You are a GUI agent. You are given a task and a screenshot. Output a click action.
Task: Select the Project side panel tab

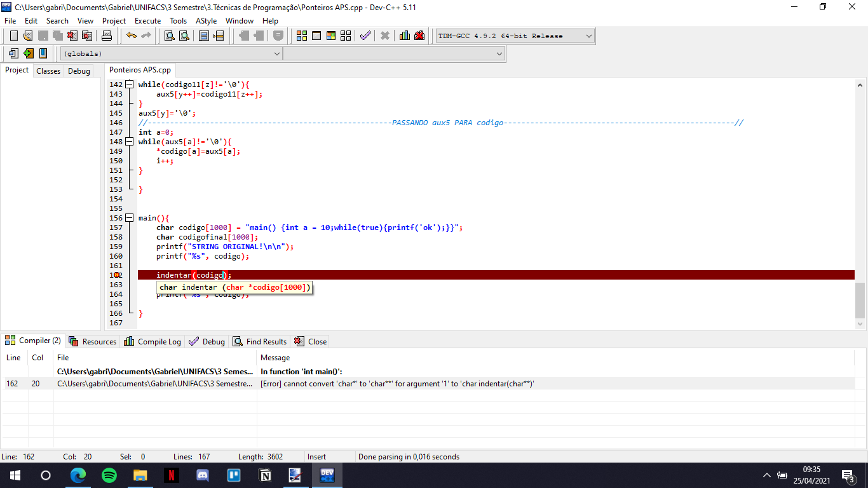[17, 70]
